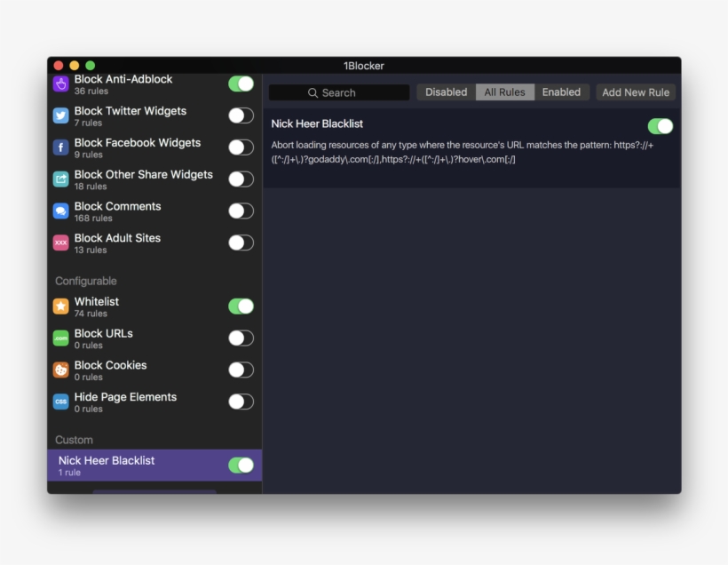Open the Block Facebook Widgets list
The height and width of the screenshot is (565, 728).
(x=154, y=147)
